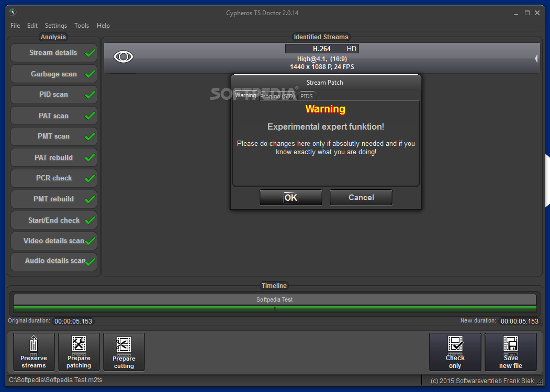Click the PCR check button
The height and width of the screenshot is (392, 550).
tap(54, 178)
